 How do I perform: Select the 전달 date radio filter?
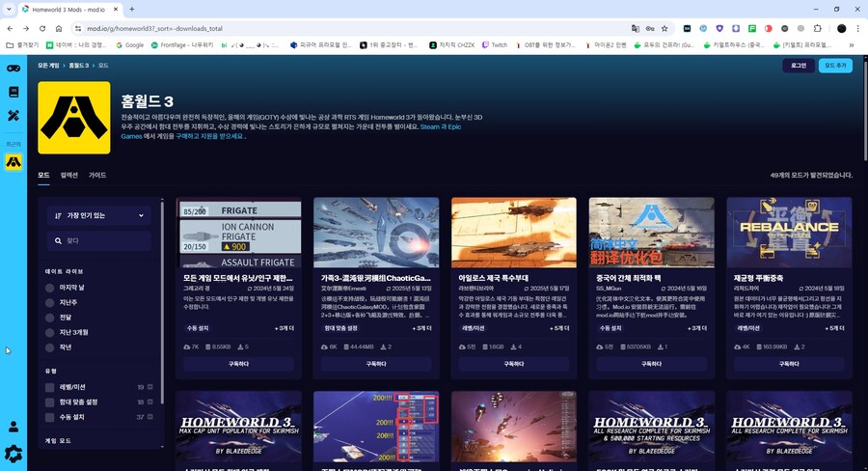pos(50,318)
